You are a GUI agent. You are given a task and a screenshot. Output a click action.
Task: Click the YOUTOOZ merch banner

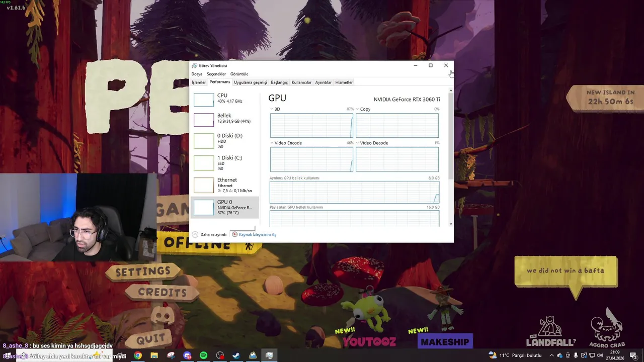(x=369, y=342)
